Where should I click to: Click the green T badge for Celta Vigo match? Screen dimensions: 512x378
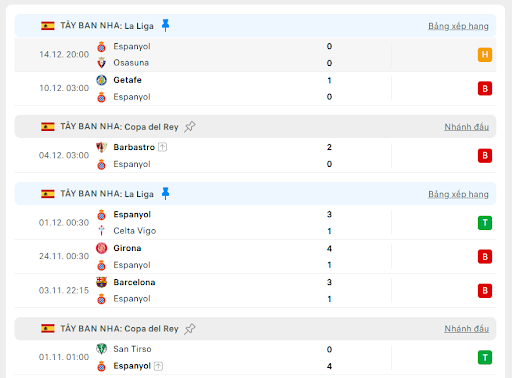[x=485, y=223]
